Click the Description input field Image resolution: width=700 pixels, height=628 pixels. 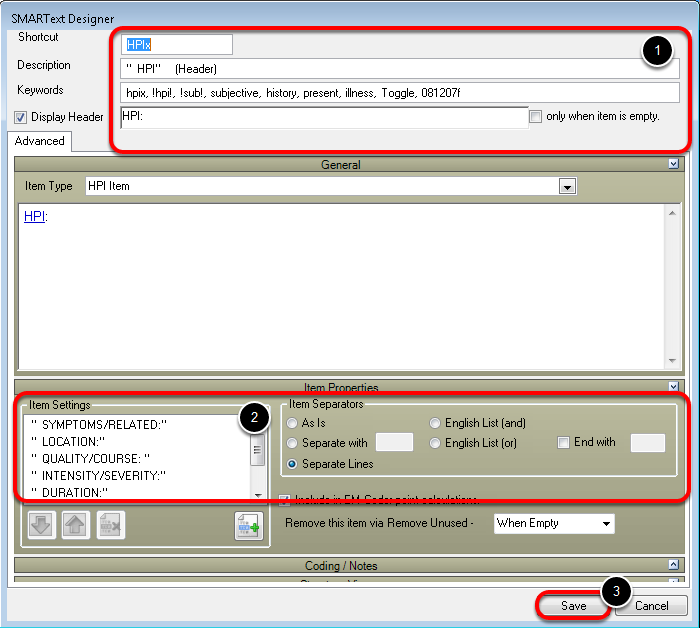400,69
